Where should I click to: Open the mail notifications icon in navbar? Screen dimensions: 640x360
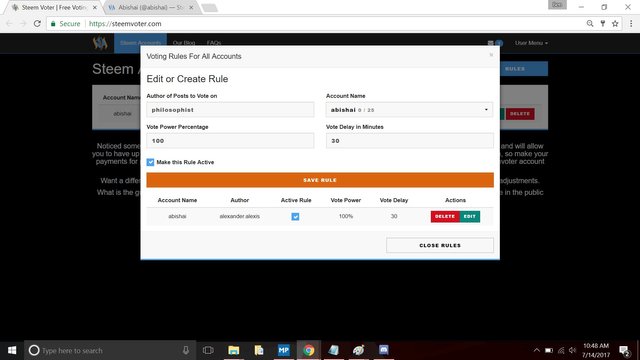(490, 43)
